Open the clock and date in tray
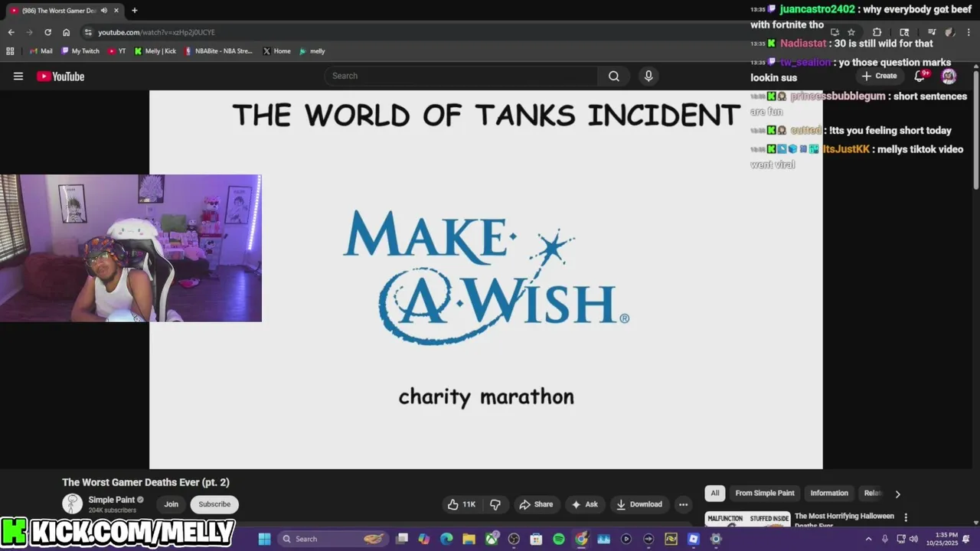Viewport: 980px width, 551px height. pyautogui.click(x=942, y=539)
